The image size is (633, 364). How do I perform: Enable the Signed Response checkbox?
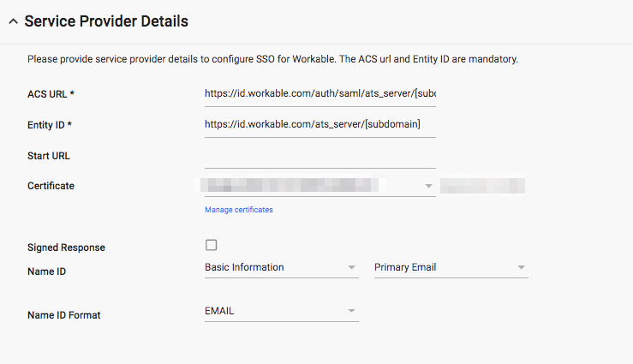click(x=211, y=245)
